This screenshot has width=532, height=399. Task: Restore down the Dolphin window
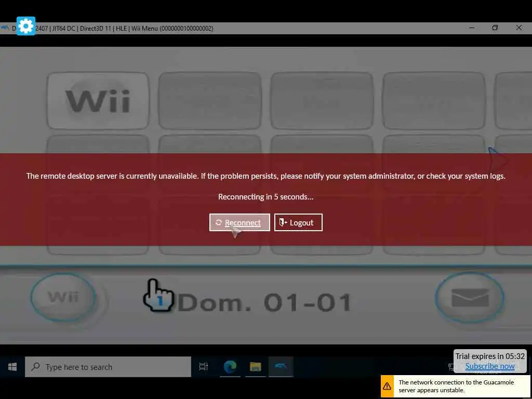pos(495,28)
